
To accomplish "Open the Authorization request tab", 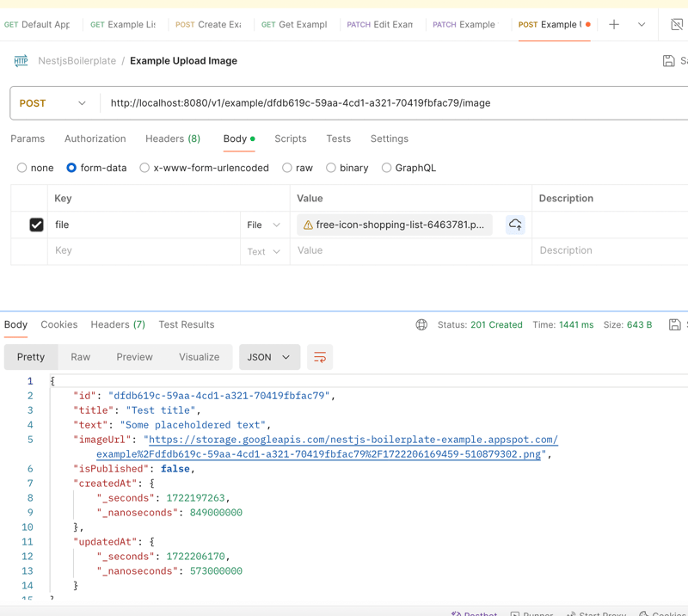I will (95, 139).
